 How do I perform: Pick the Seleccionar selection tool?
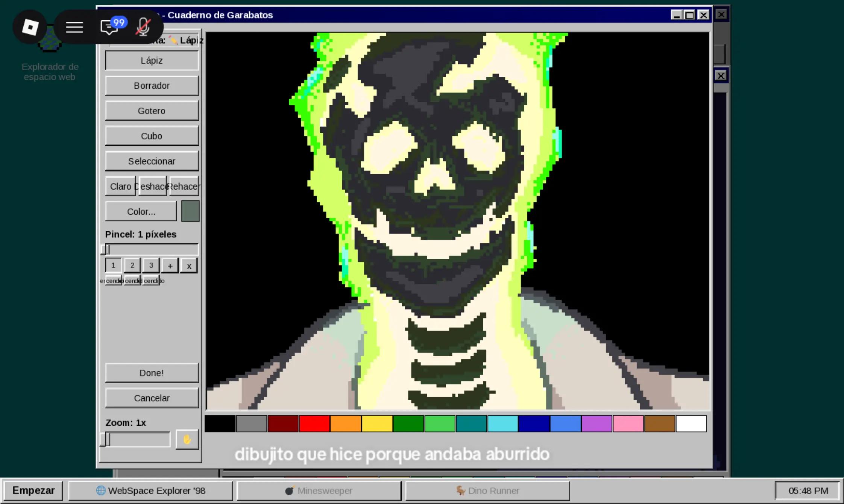click(x=152, y=161)
